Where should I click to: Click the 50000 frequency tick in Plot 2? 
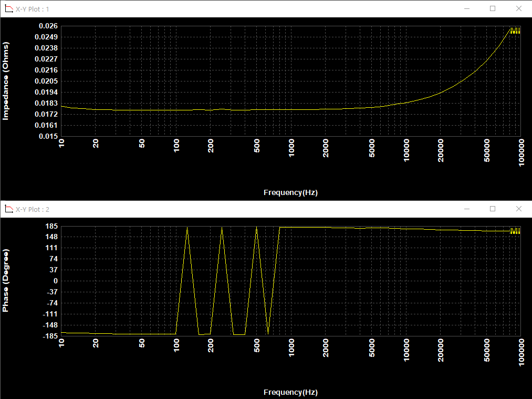click(487, 351)
